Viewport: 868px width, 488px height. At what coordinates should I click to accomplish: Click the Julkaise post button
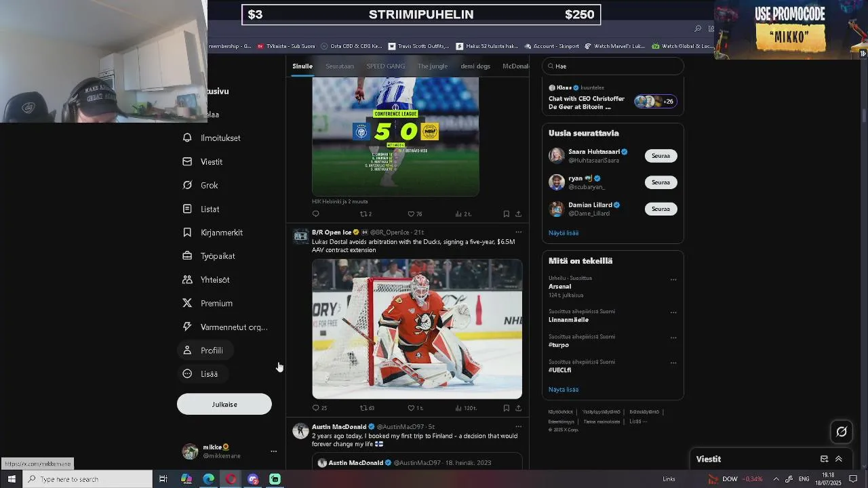tap(224, 404)
